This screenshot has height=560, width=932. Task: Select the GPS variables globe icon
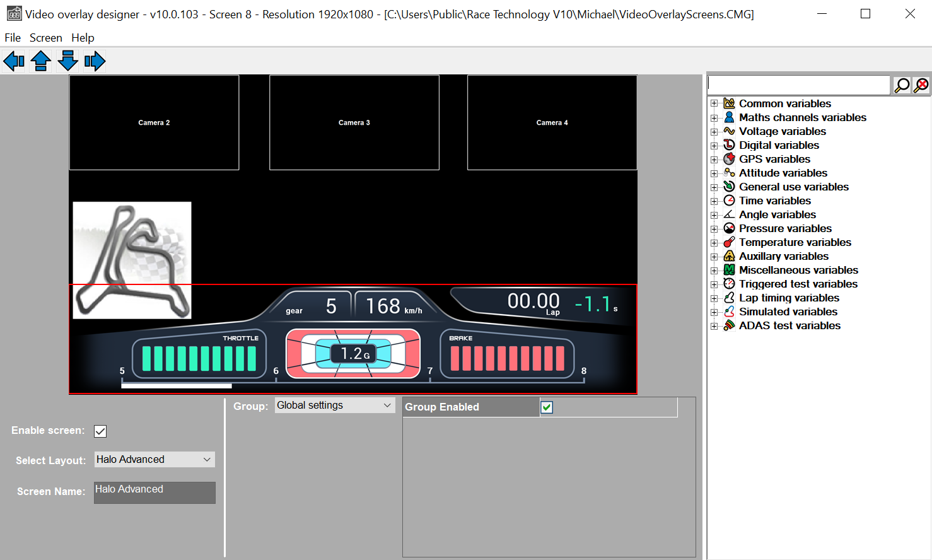click(729, 159)
